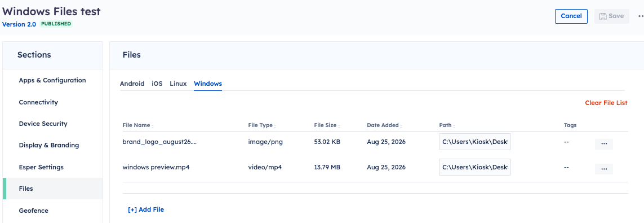
Task: Click Clear File List
Action: click(606, 103)
